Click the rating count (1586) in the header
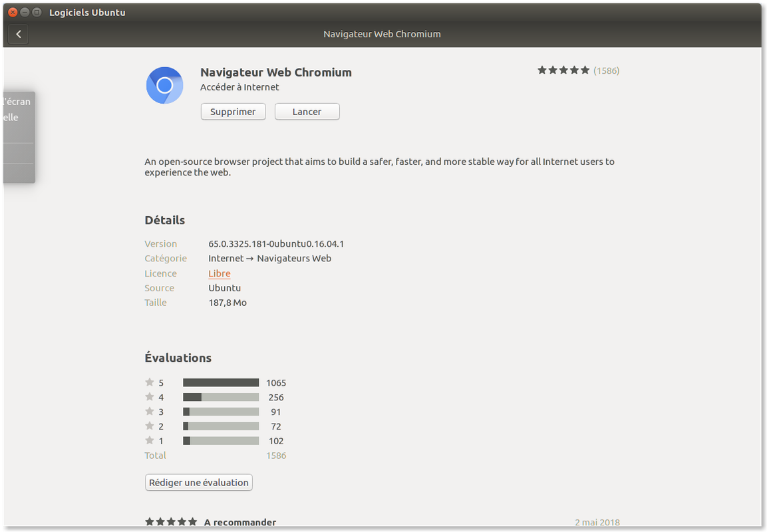The width and height of the screenshot is (767, 532). pyautogui.click(x=607, y=71)
